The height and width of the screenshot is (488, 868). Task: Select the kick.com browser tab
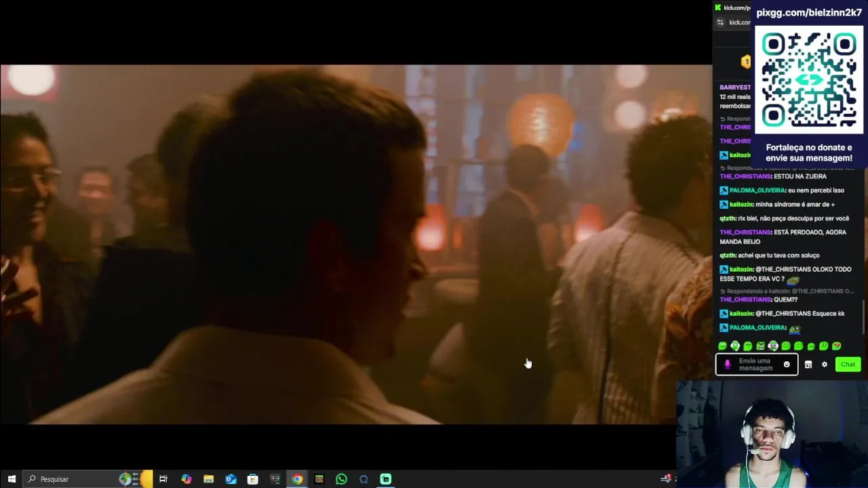coord(734,7)
